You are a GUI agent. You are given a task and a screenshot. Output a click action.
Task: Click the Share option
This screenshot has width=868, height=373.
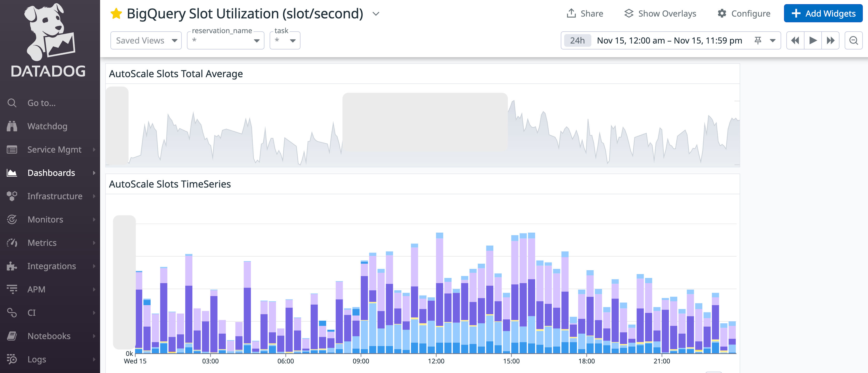coord(585,13)
